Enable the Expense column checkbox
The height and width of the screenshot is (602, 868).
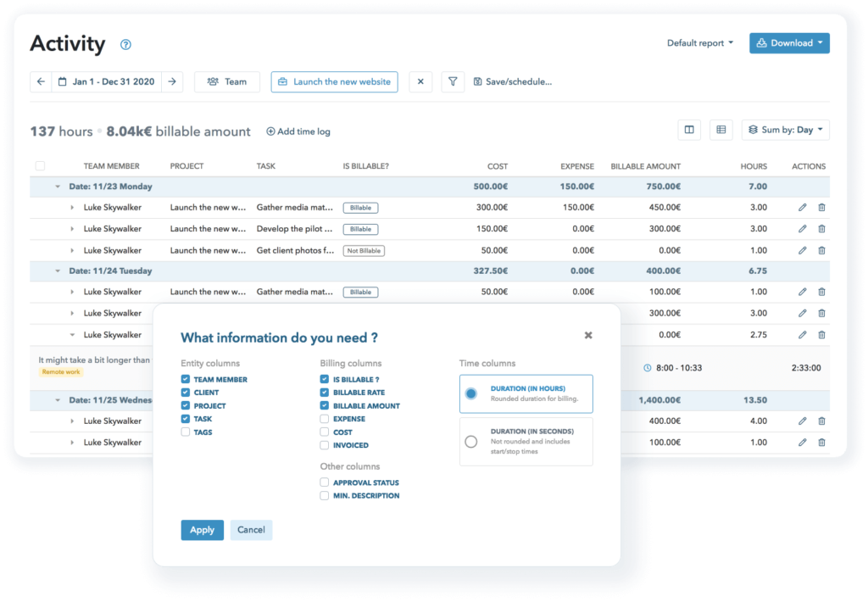[325, 419]
